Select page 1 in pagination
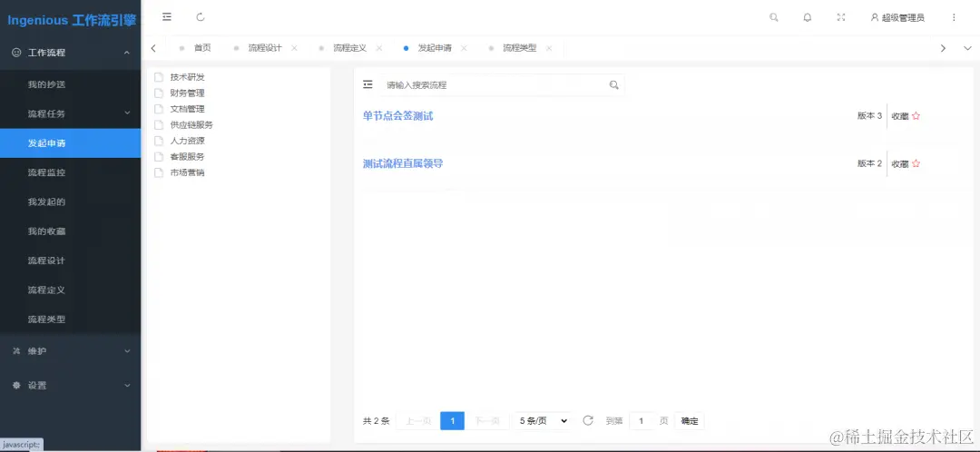This screenshot has height=452, width=980. point(453,421)
